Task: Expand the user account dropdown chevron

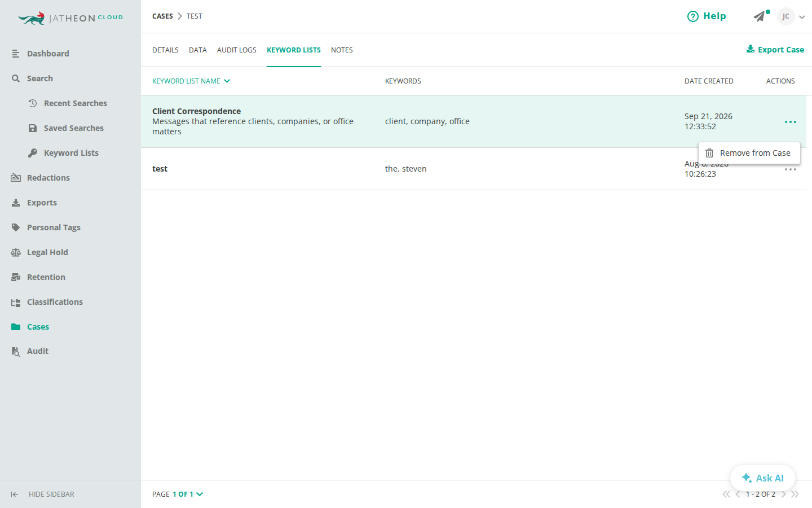Action: 802,17
